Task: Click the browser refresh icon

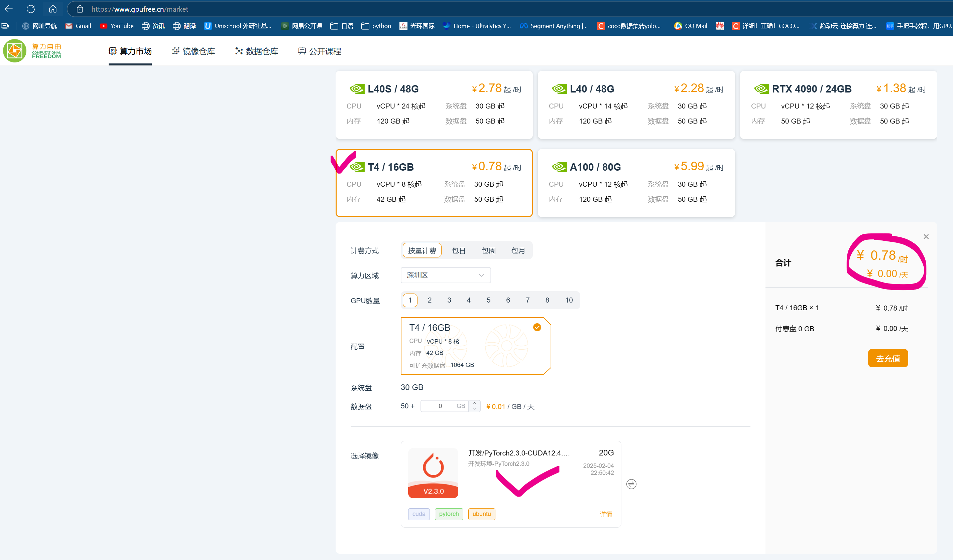Action: point(31,9)
